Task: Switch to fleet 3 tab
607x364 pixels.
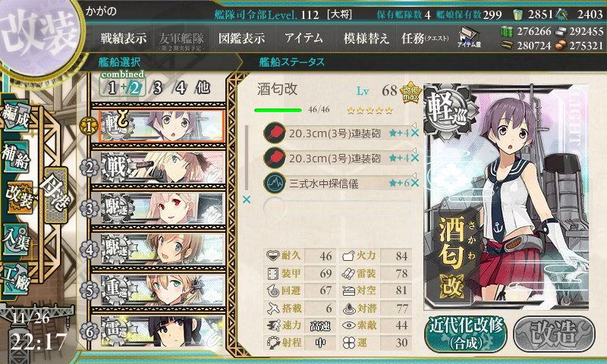Action: [157, 88]
